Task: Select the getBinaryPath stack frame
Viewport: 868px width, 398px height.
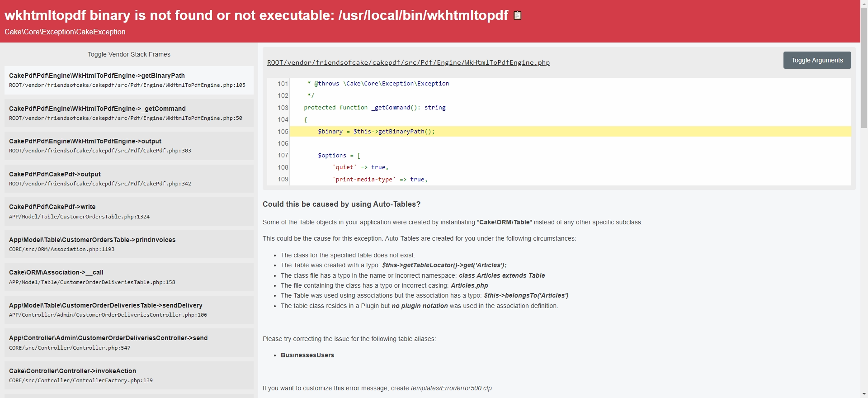Action: pyautogui.click(x=129, y=80)
